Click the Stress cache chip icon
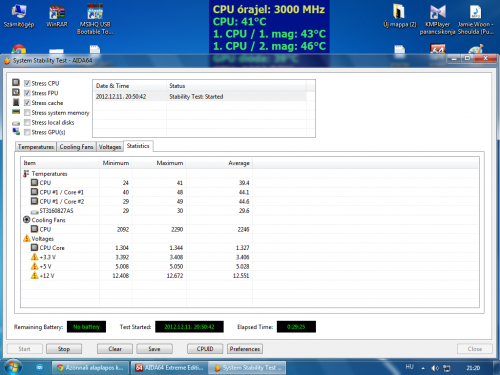 (x=16, y=102)
